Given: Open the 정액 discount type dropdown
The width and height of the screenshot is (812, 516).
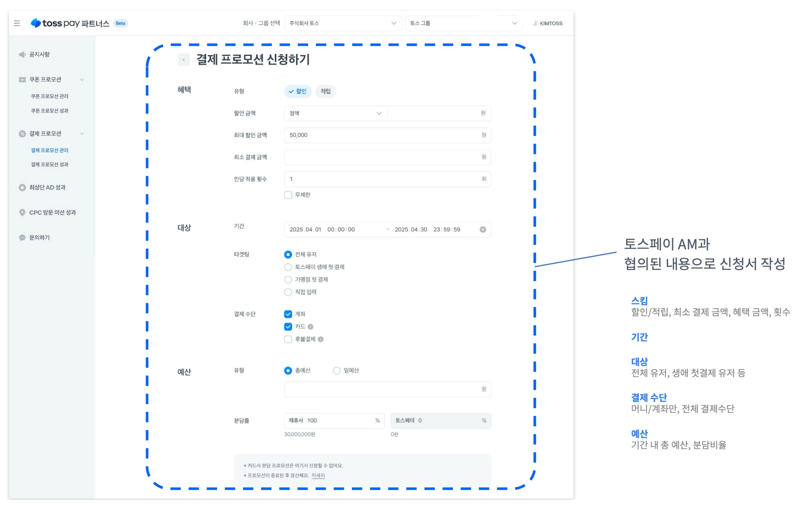Looking at the screenshot, I should 335,114.
